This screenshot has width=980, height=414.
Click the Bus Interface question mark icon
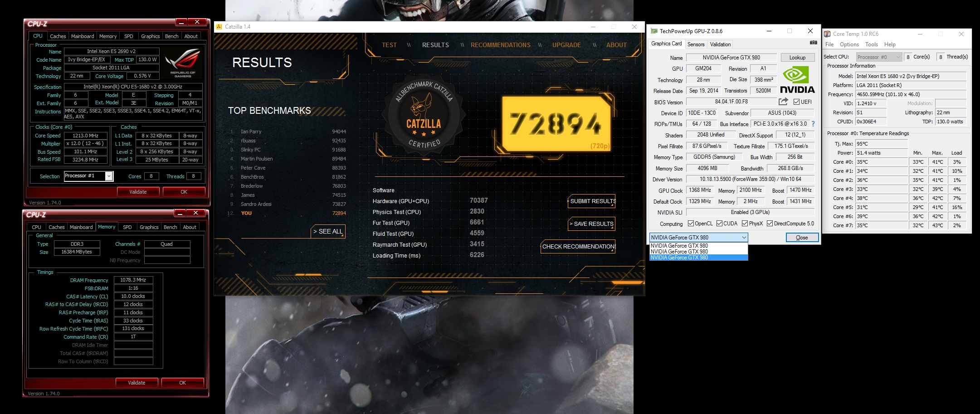(813, 124)
